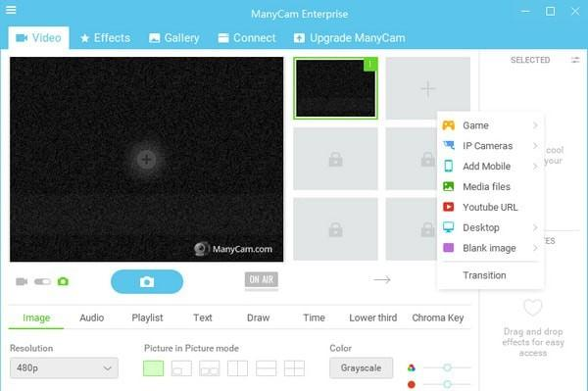The image size is (588, 391).
Task: Click the purple Blank image icon
Action: tap(449, 248)
